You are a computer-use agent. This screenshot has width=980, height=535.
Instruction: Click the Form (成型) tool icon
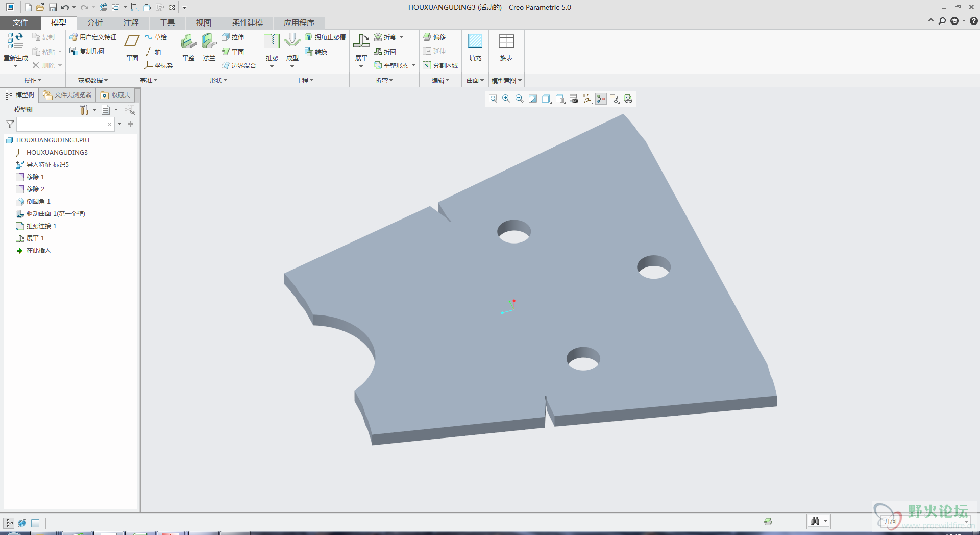coord(292,41)
